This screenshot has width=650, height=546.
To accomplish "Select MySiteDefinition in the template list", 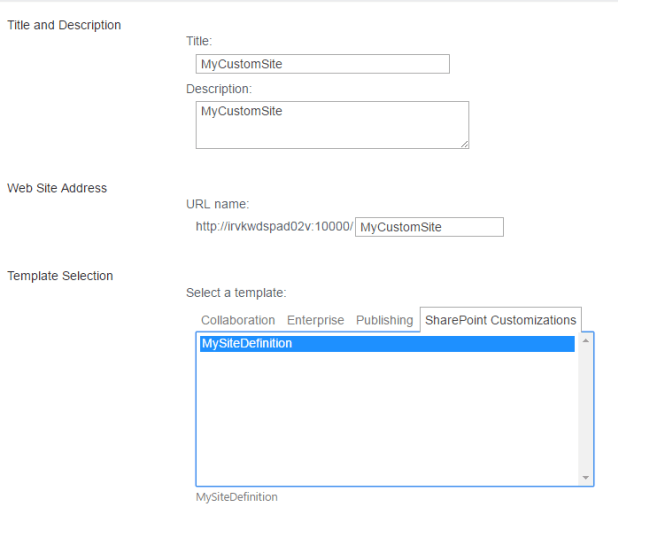I will tap(386, 344).
